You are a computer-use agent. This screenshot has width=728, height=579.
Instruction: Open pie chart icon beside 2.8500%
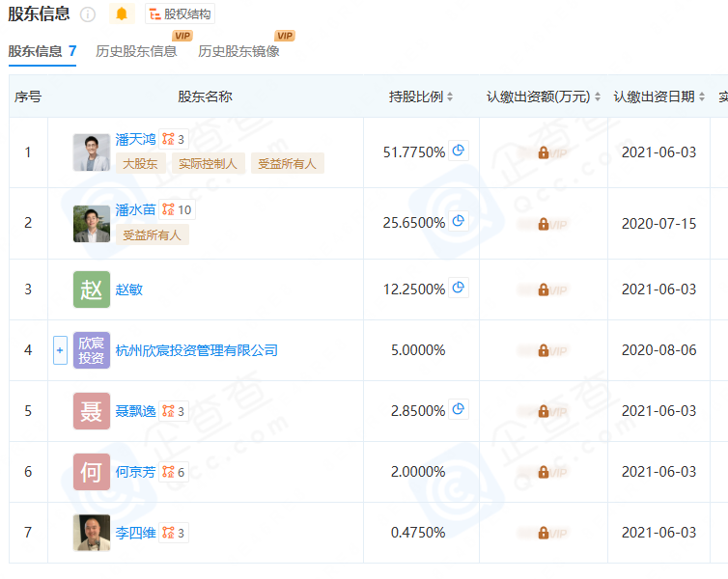(x=459, y=409)
